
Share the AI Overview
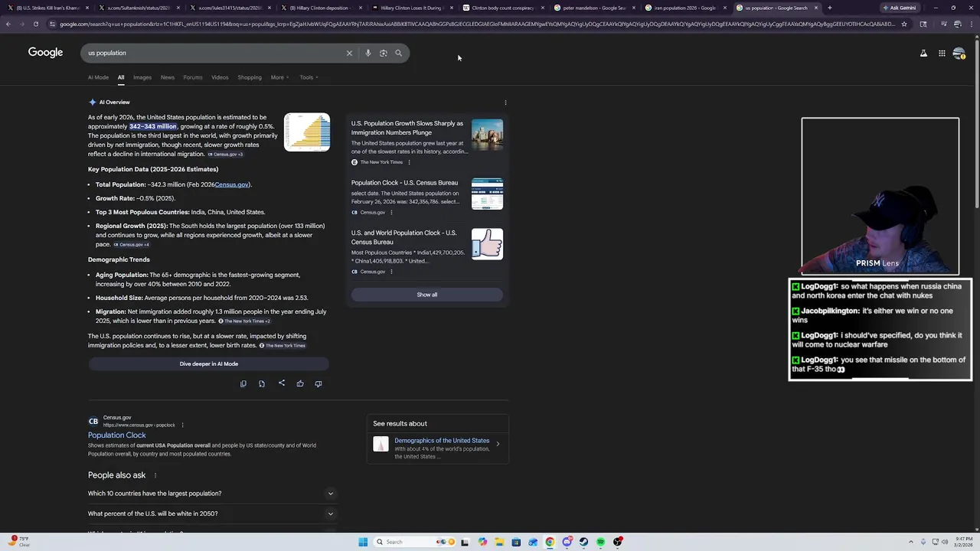[x=281, y=383]
